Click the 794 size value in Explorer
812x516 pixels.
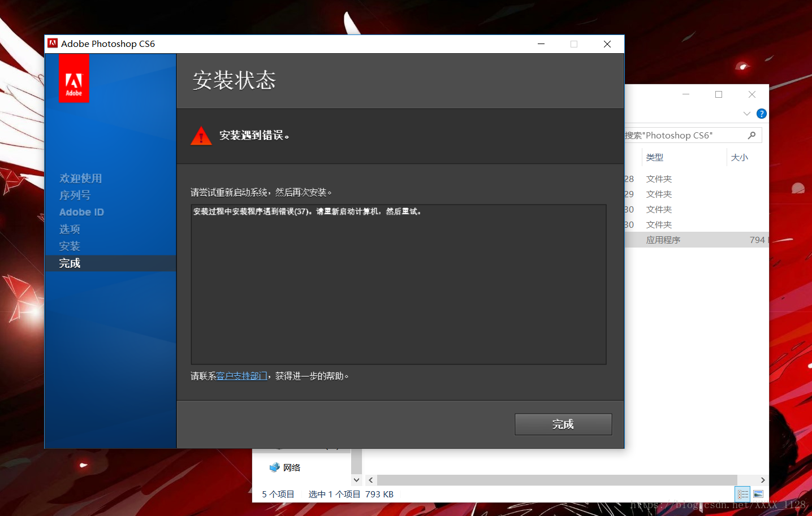pos(757,240)
